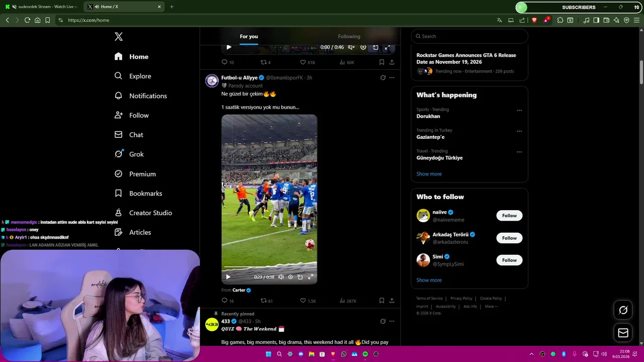The image size is (644, 362).
Task: Open Futbol-u Aliyye profile avatar
Action: pos(212,81)
